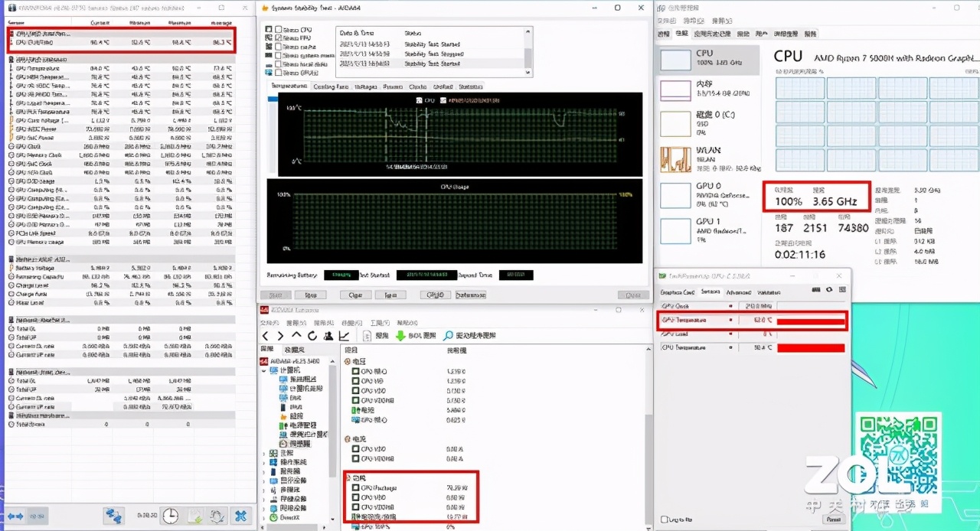Viewport: 980px width, 531px height.
Task: Toggle second legend checkbox on temperature graph
Action: tap(443, 100)
